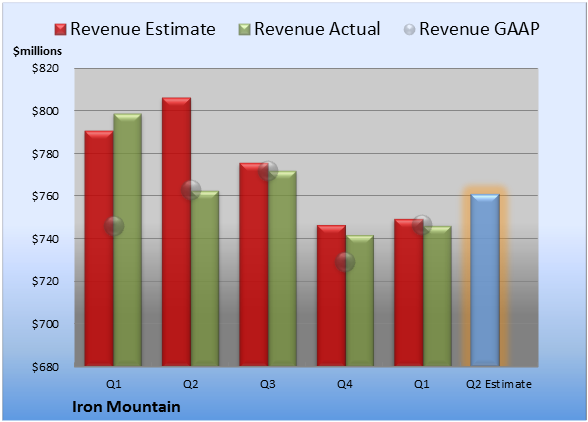Image resolution: width=588 pixels, height=422 pixels.
Task: Click the '$680' axis value
Action: pos(45,367)
